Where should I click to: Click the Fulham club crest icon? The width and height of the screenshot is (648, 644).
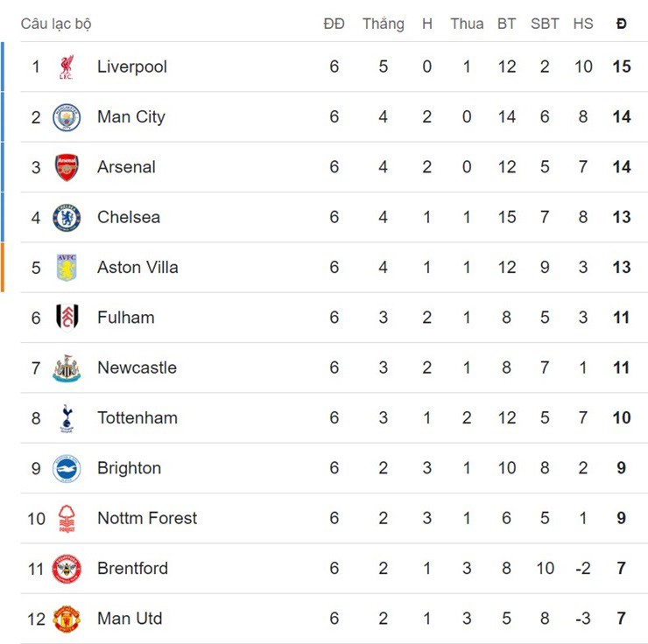(x=67, y=318)
